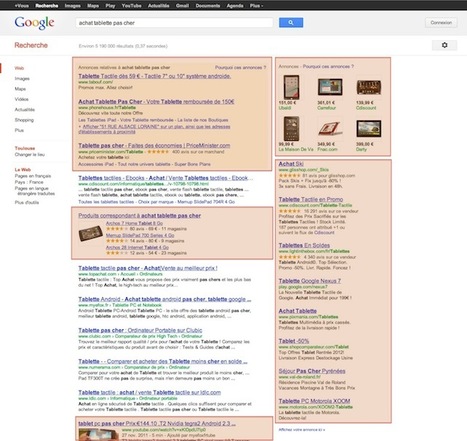467x441 pixels.
Task: Open ldlc.com result Tablette tactile
Action: [150, 392]
